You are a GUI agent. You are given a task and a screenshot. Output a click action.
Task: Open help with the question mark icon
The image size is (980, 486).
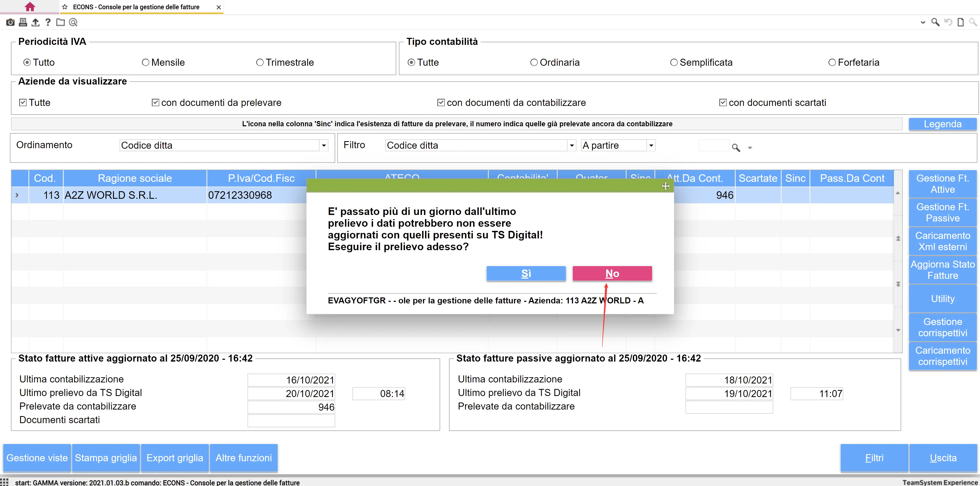coord(48,22)
